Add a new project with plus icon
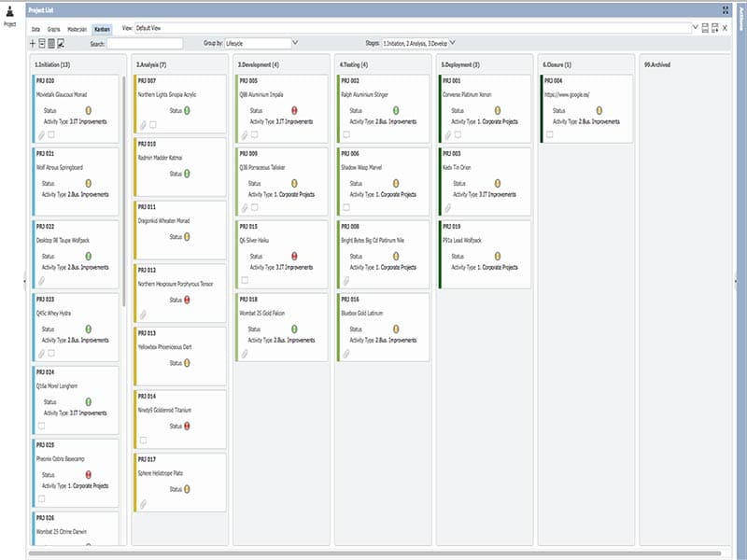 (x=33, y=43)
